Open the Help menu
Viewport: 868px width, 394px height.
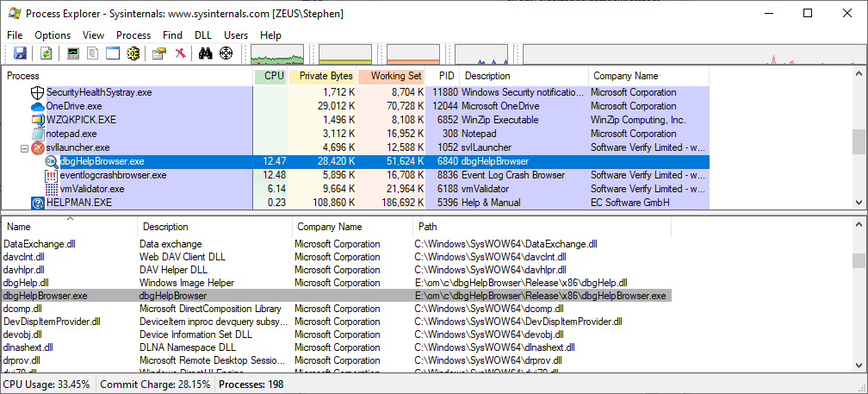point(270,34)
